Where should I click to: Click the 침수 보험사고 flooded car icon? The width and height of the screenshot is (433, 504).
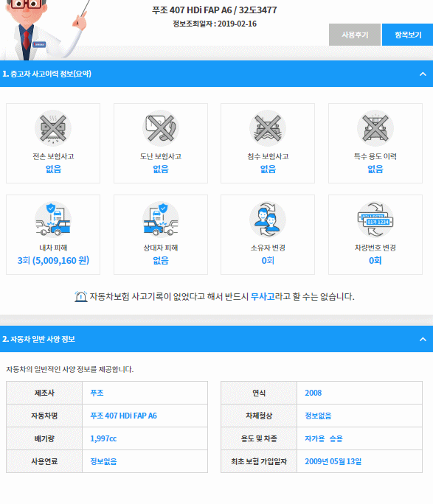[x=268, y=128]
